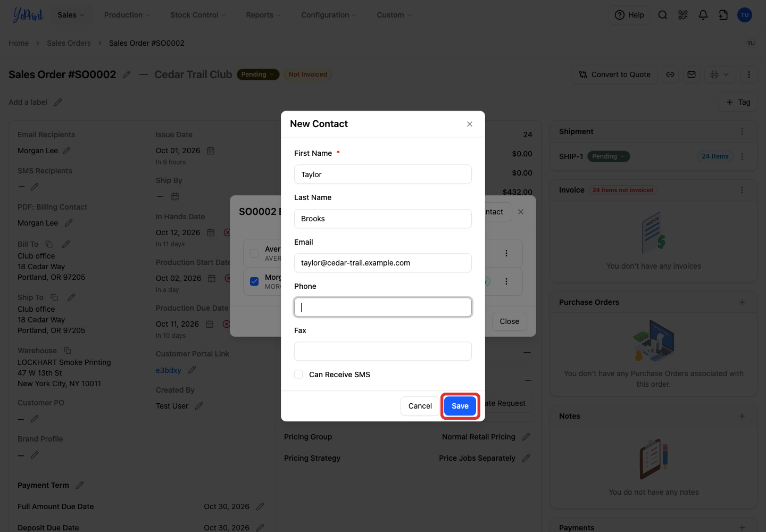Open the QR code scanner icon
Image resolution: width=766 pixels, height=532 pixels.
point(683,15)
